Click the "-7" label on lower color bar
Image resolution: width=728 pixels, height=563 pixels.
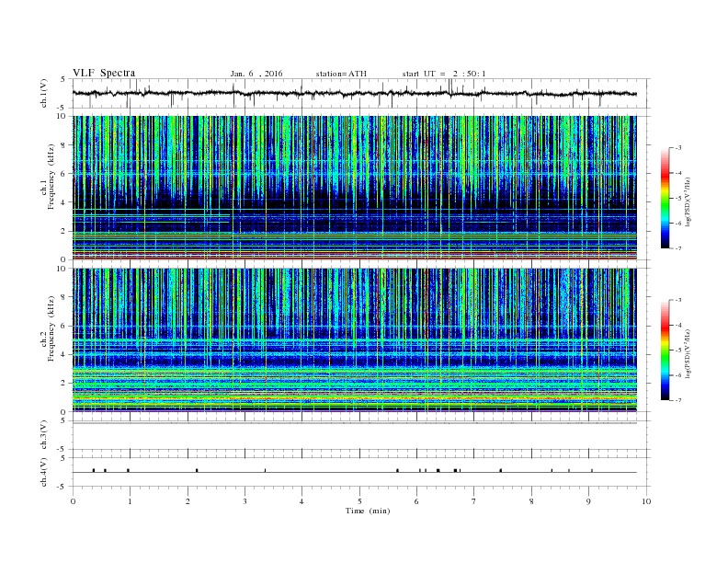coord(678,400)
